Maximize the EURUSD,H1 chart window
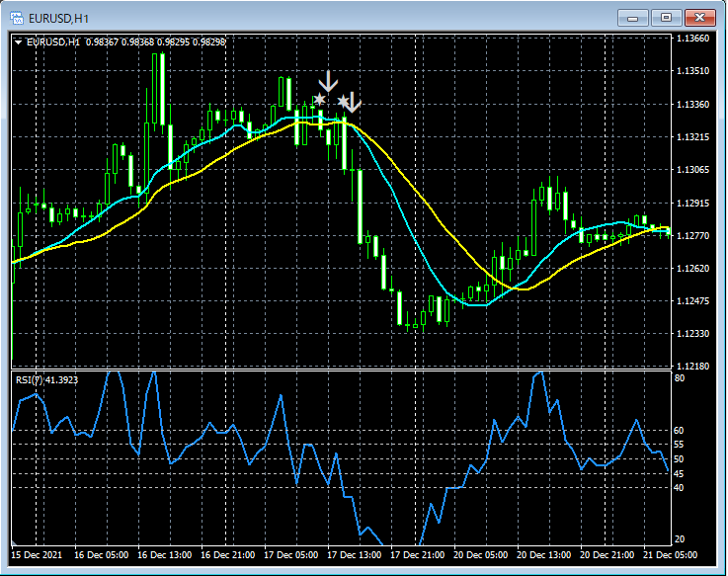This screenshot has height=576, width=728. pos(666,18)
